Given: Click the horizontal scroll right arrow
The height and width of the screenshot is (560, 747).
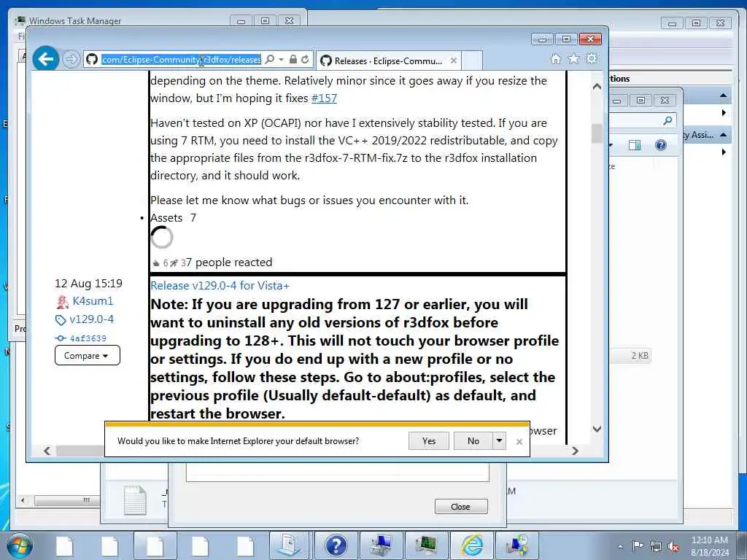Looking at the screenshot, I should pyautogui.click(x=575, y=451).
